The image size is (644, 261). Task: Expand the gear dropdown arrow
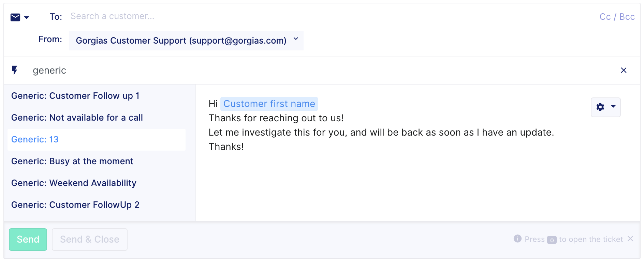(x=613, y=106)
